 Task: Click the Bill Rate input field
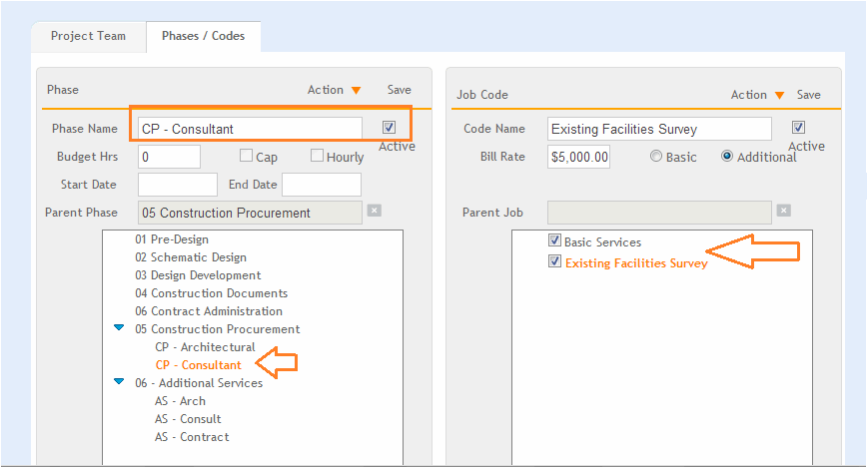(x=578, y=157)
